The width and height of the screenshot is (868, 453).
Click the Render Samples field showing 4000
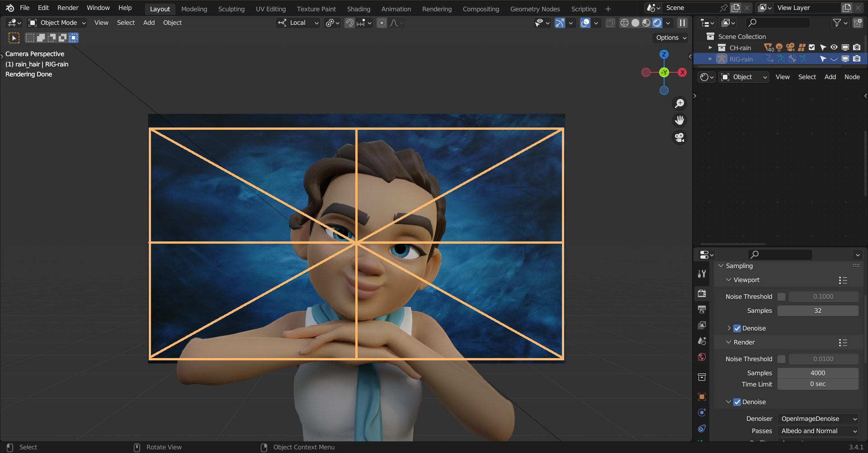coord(818,373)
